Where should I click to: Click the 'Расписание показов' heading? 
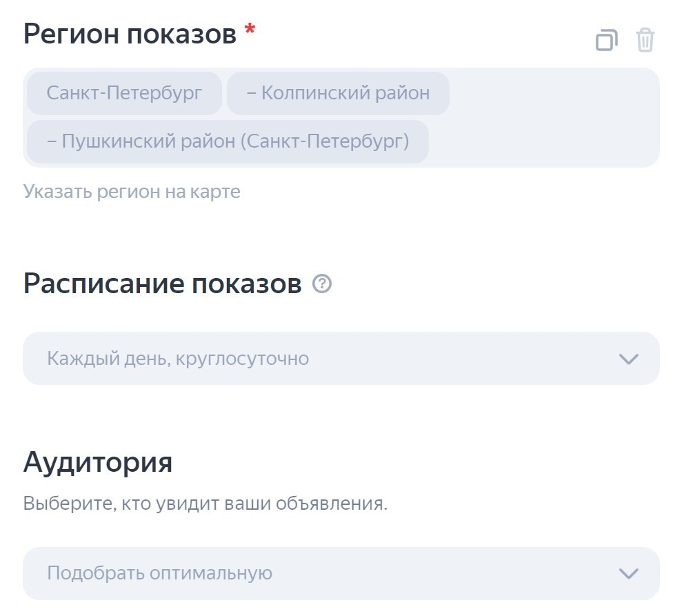[x=162, y=284]
